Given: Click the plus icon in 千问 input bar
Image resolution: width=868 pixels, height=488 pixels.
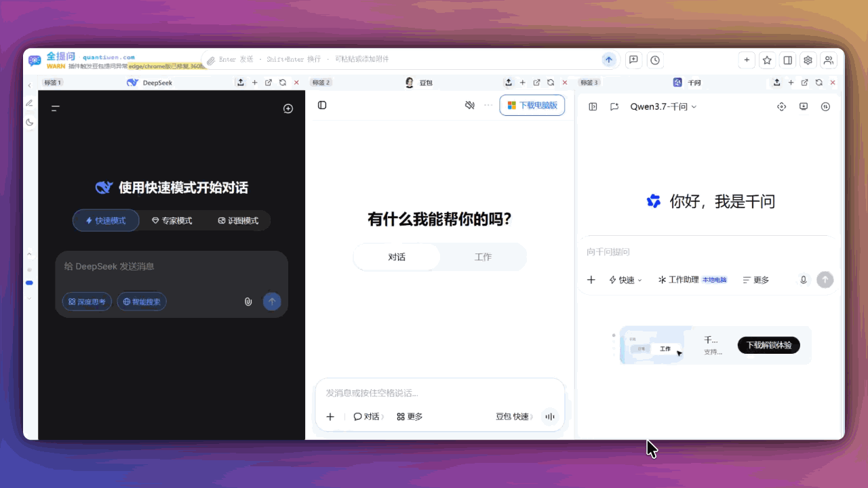Looking at the screenshot, I should [591, 280].
